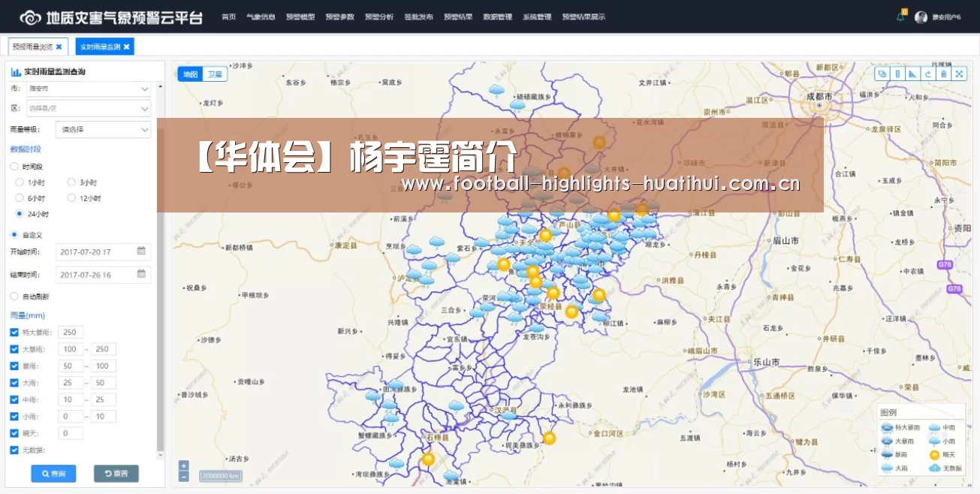This screenshot has width=980, height=494.
Task: Switch map to 卫星 view
Action: (215, 74)
